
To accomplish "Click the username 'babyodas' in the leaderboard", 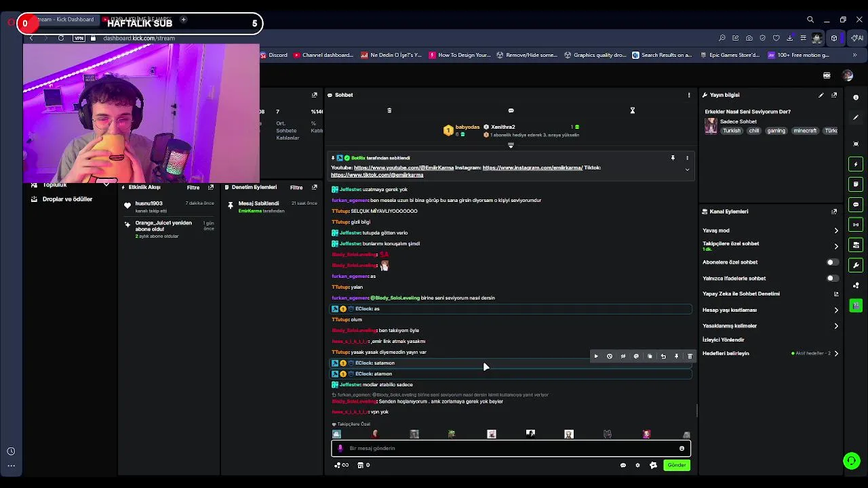I will coord(467,127).
